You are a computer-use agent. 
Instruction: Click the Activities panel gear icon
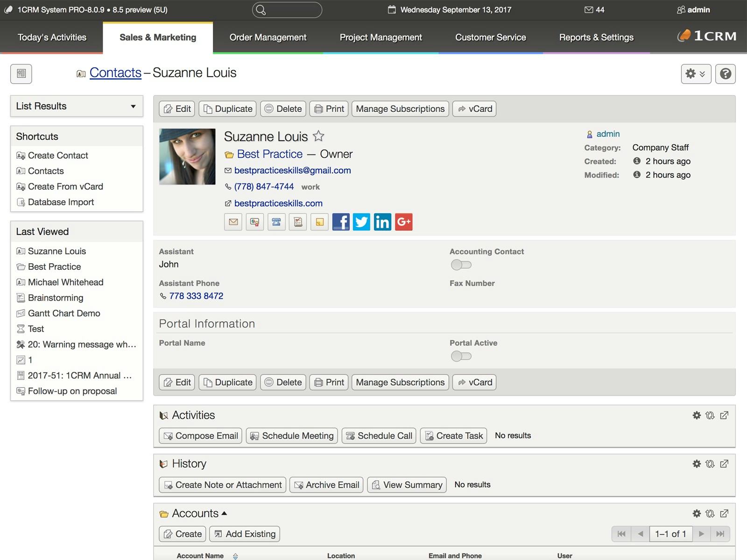click(x=697, y=415)
